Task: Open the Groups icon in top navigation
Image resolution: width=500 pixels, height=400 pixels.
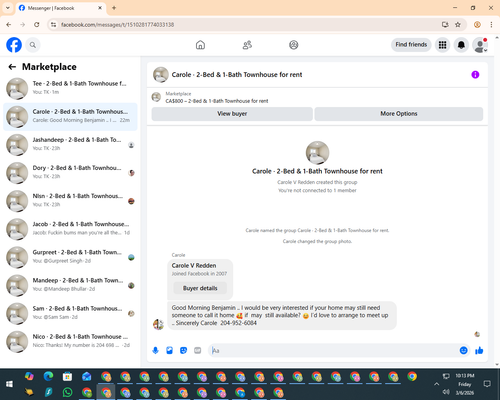Action: (294, 45)
